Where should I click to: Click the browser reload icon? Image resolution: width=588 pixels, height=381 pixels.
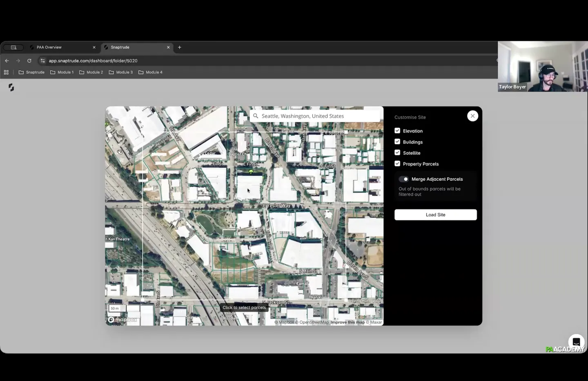click(29, 61)
